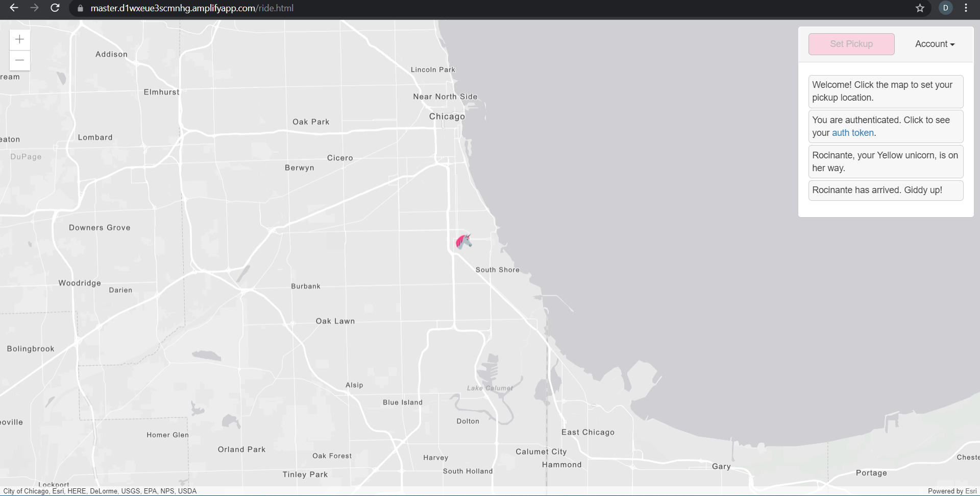
Task: Click the Downers Grove map label
Action: (x=100, y=228)
